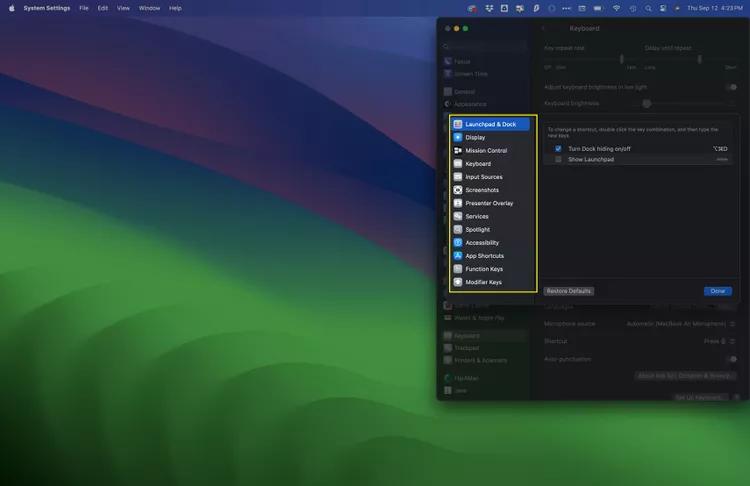Click About Ask Siri, Dictation & Privacy
This screenshot has height=486, width=750.
[x=685, y=376]
